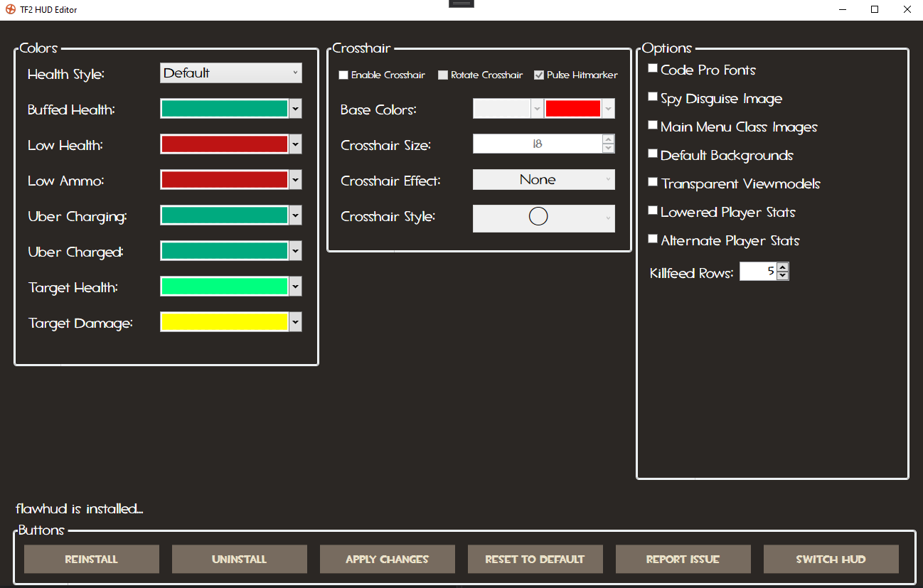The image size is (923, 588).
Task: Uncheck Pulse Hitmarker
Action: [x=539, y=75]
